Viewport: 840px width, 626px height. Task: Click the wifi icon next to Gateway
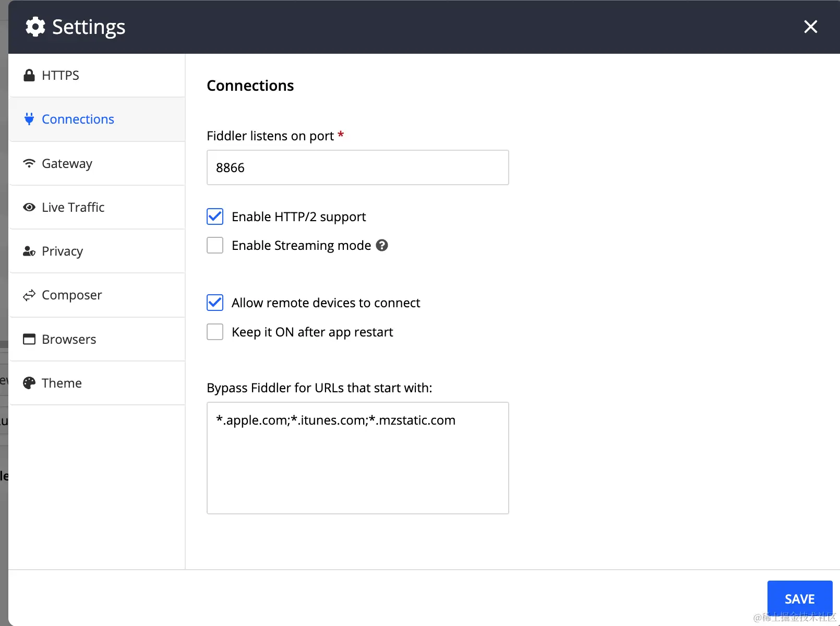[29, 163]
